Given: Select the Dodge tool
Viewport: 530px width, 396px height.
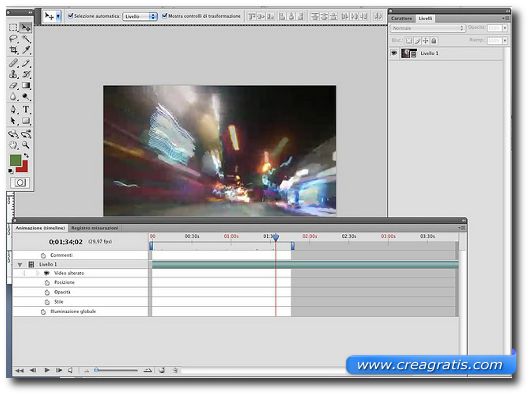Looking at the screenshot, I should point(26,97).
